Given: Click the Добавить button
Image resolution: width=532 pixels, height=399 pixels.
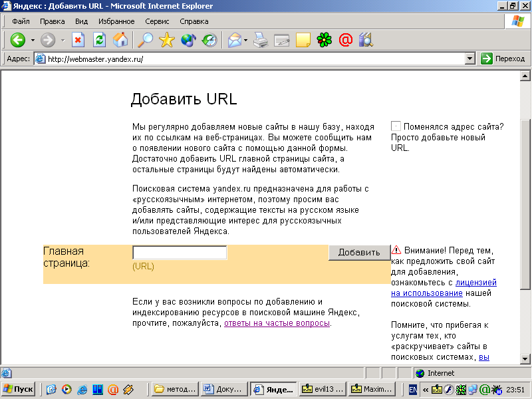Looking at the screenshot, I should pos(359,253).
